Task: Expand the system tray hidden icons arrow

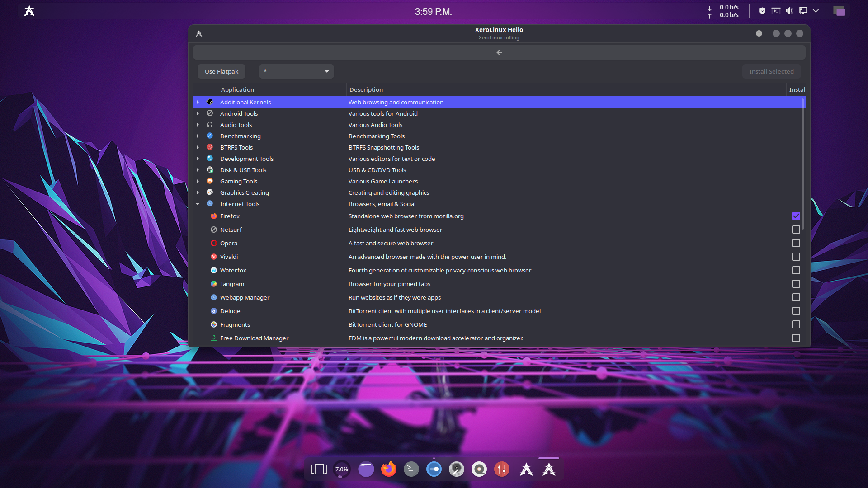Action: coord(816,11)
